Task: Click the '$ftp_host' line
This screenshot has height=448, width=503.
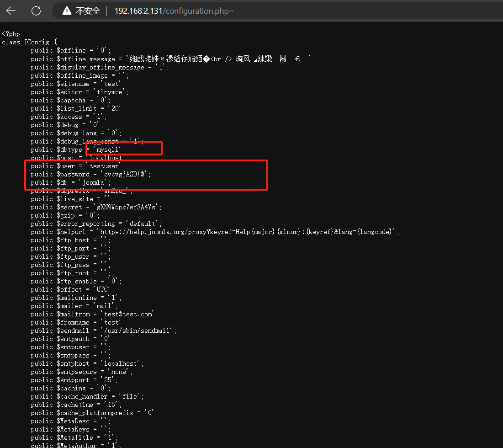Action: (x=70, y=240)
